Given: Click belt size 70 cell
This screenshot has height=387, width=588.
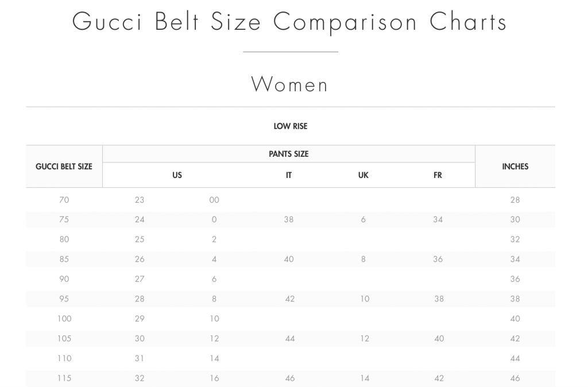Looking at the screenshot, I should (x=64, y=200).
